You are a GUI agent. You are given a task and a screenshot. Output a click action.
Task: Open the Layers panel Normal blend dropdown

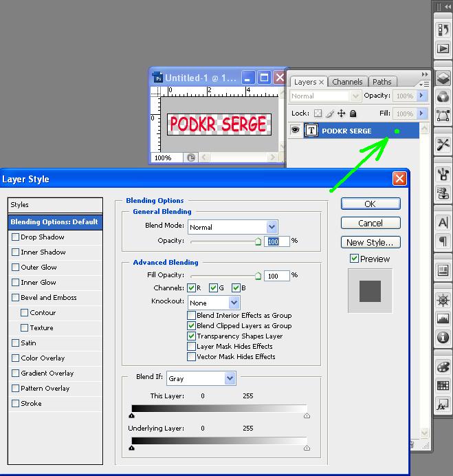(x=325, y=96)
